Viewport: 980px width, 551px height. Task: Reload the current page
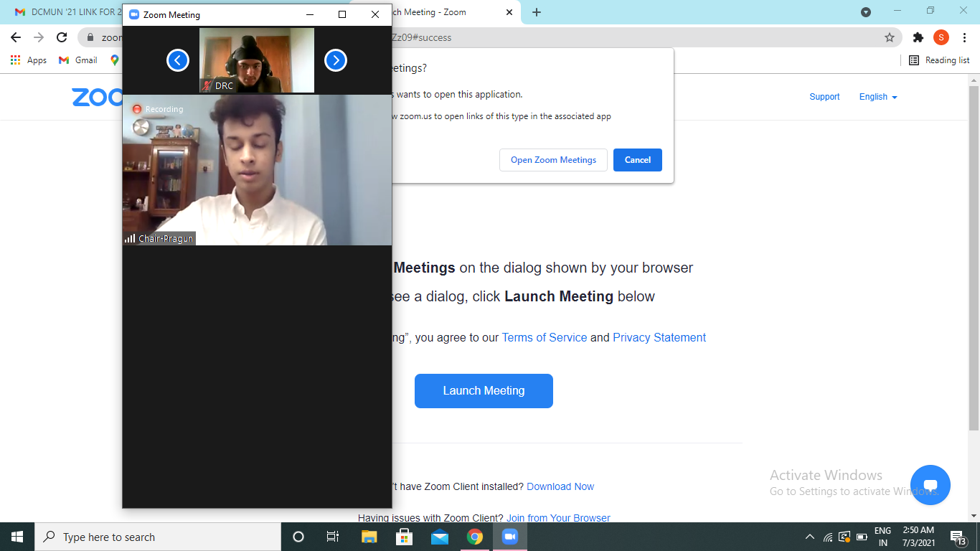pyautogui.click(x=62, y=37)
